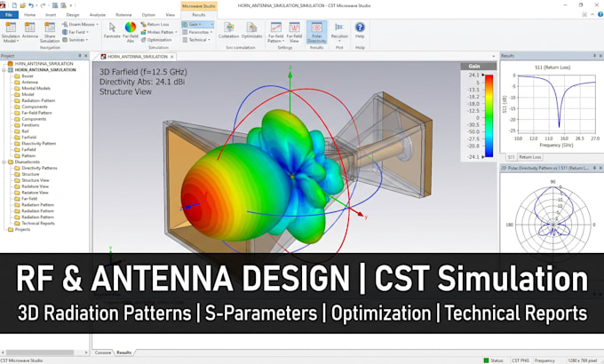604x364 pixels.
Task: Click the Recution plot icon
Action: click(339, 32)
